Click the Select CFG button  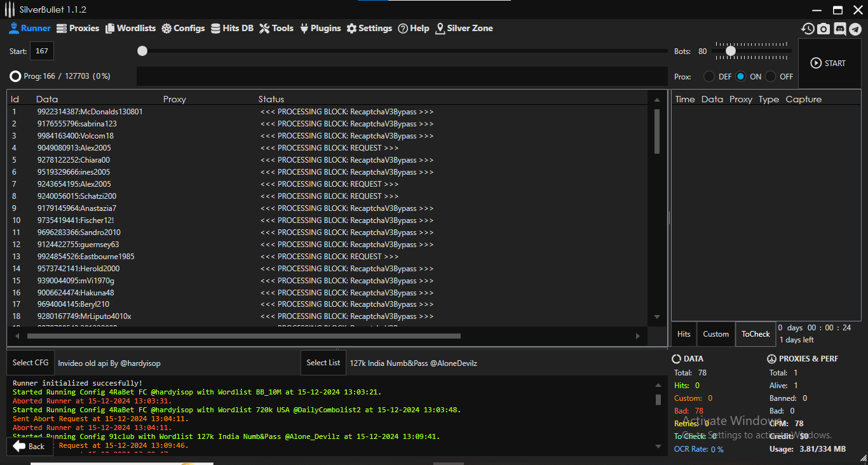pos(31,363)
